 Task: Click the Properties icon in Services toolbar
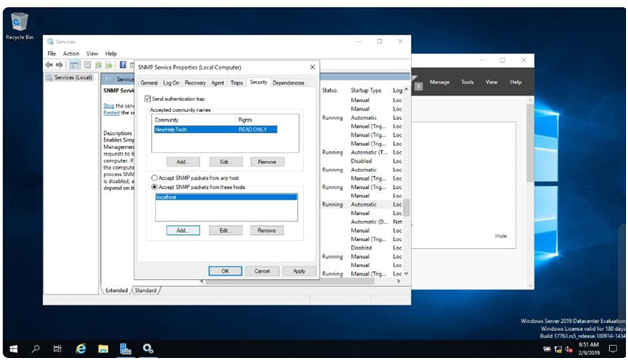[87, 65]
